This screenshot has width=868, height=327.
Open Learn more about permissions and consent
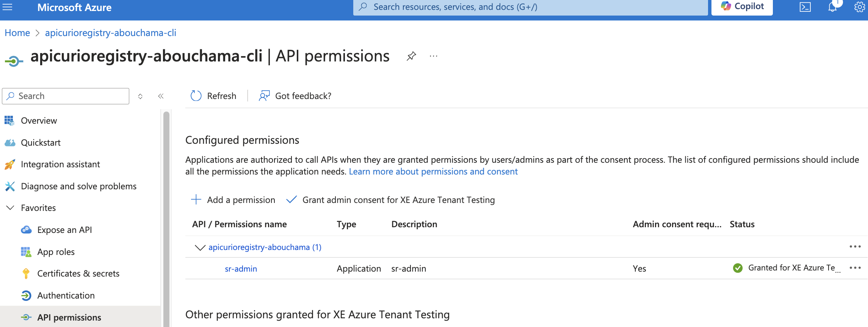click(433, 171)
